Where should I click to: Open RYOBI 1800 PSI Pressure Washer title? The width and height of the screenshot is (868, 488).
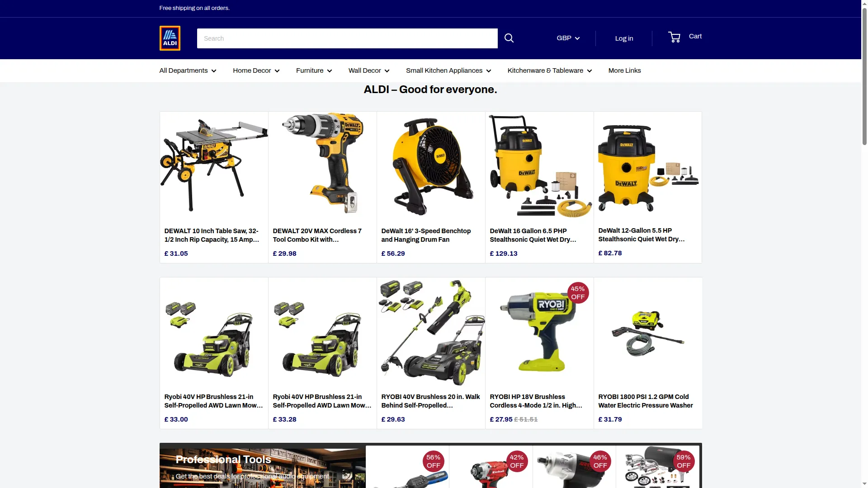[646, 401]
